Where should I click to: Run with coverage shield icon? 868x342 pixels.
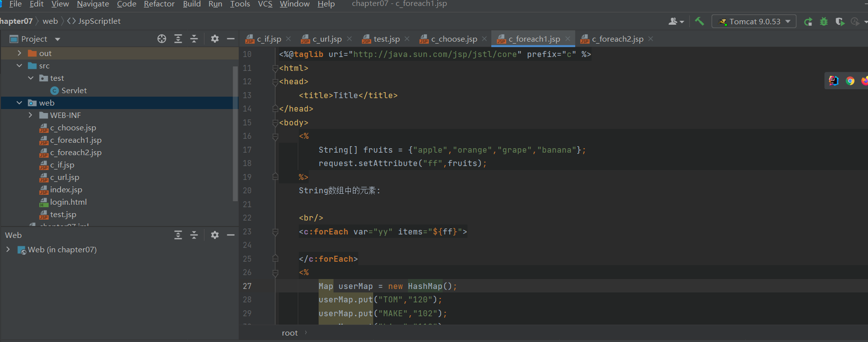(840, 21)
